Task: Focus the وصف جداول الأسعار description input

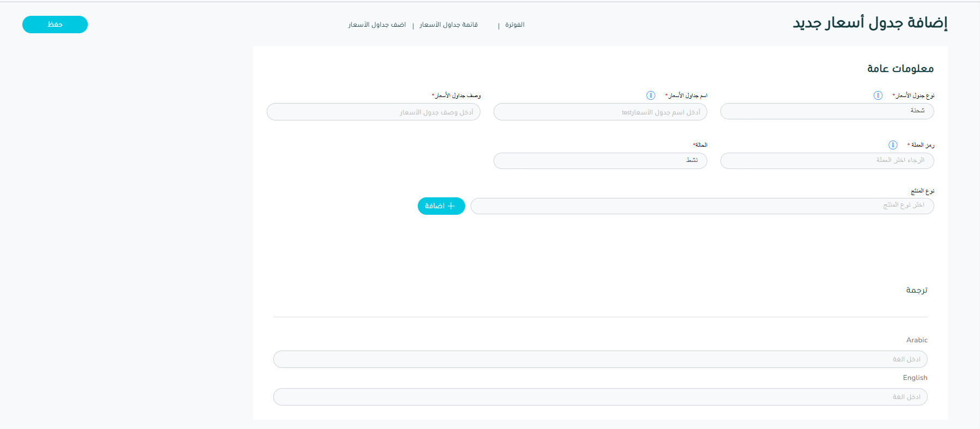Action: [x=373, y=112]
